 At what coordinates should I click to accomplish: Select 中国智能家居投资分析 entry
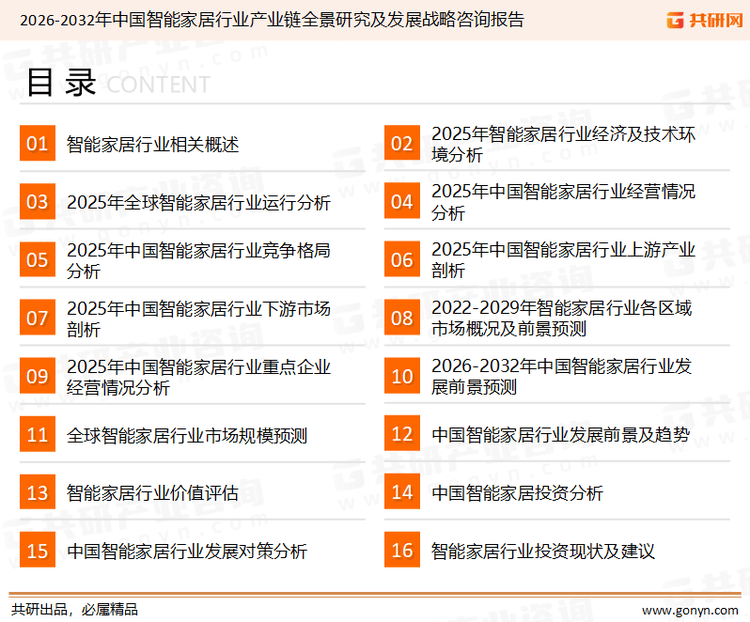pos(517,493)
